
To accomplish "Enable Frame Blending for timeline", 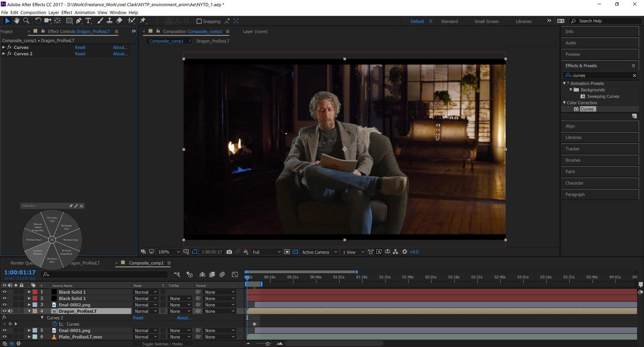I will pyautogui.click(x=212, y=274).
